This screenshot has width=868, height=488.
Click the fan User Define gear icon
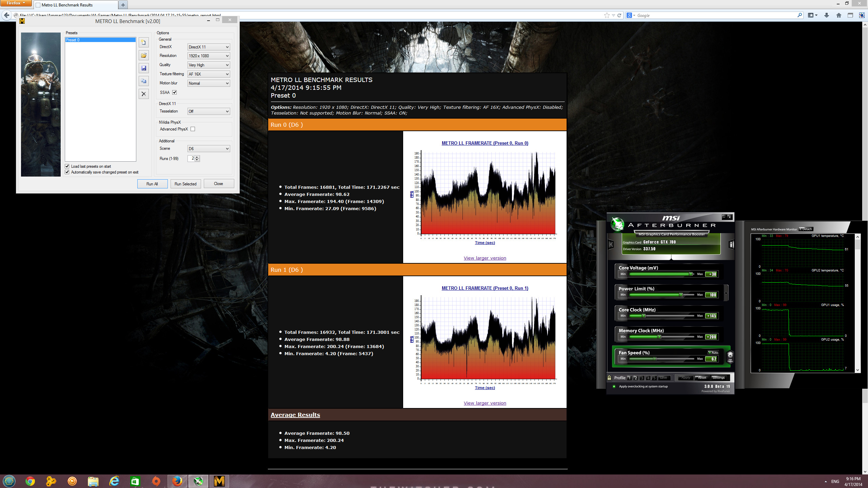(x=730, y=356)
